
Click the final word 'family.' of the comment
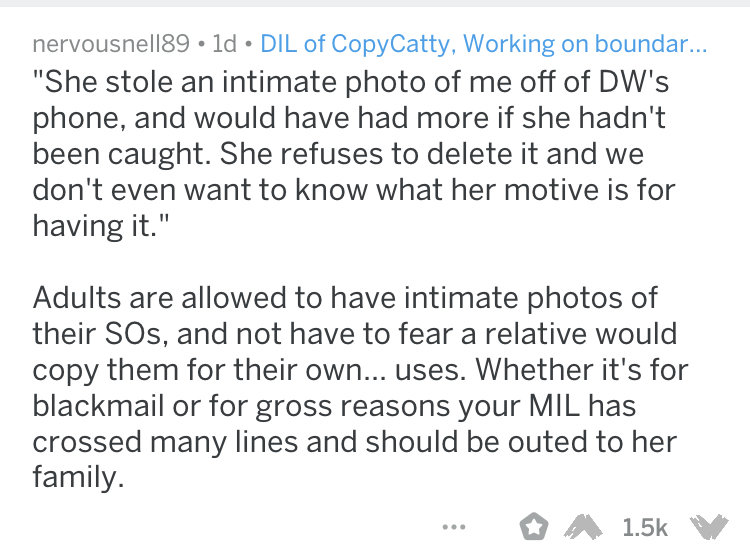pos(78,478)
